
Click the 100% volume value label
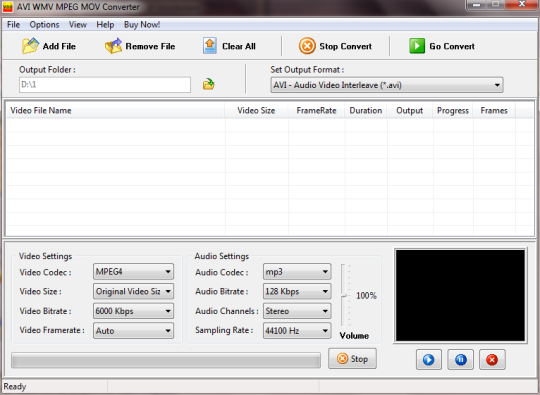366,295
